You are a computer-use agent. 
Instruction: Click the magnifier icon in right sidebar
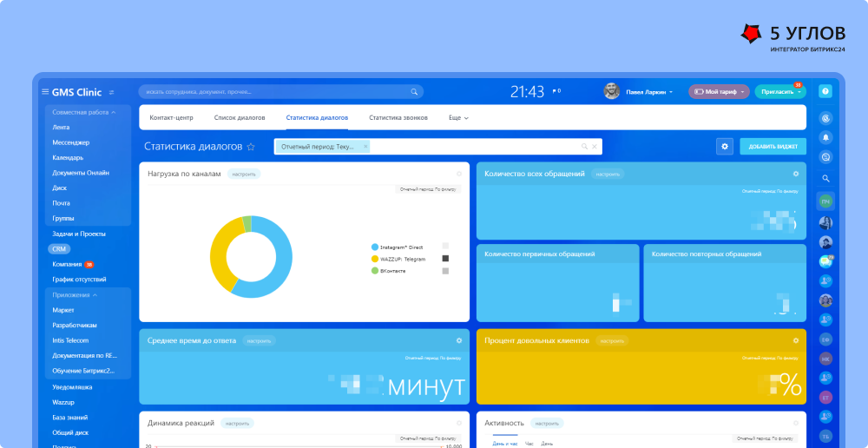(x=825, y=179)
